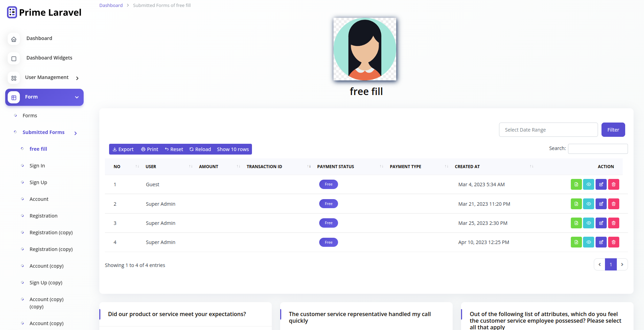Click the Dashboard breadcrumb link
This screenshot has width=644, height=330.
pos(111,5)
